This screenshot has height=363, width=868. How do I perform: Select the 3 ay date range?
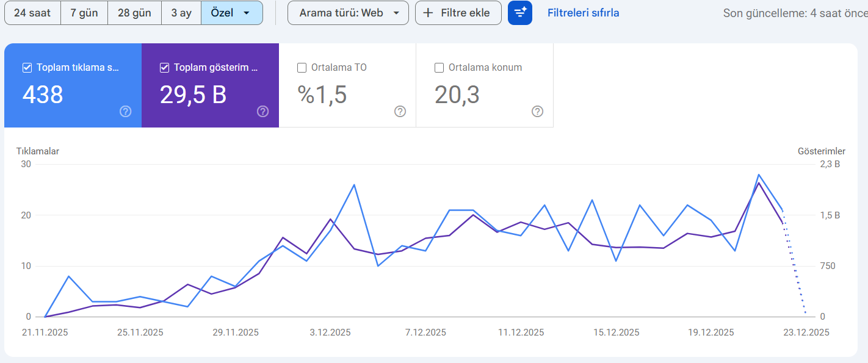(181, 13)
